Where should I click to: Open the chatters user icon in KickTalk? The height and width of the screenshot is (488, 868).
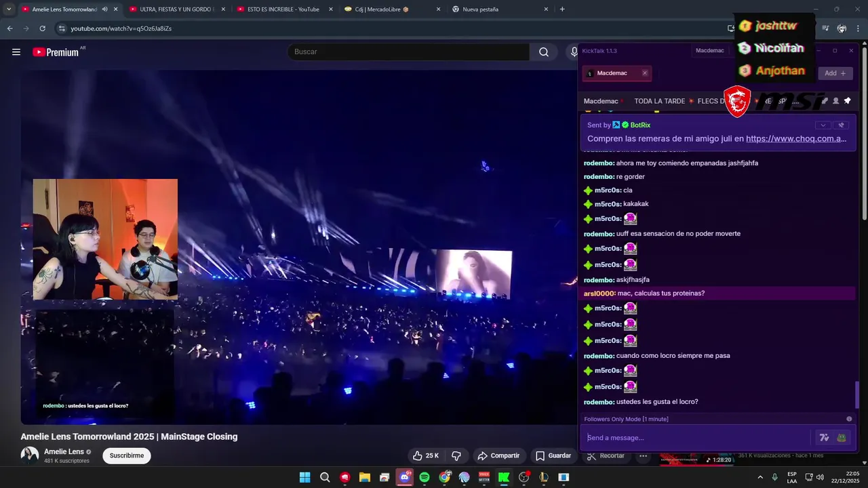click(x=835, y=101)
